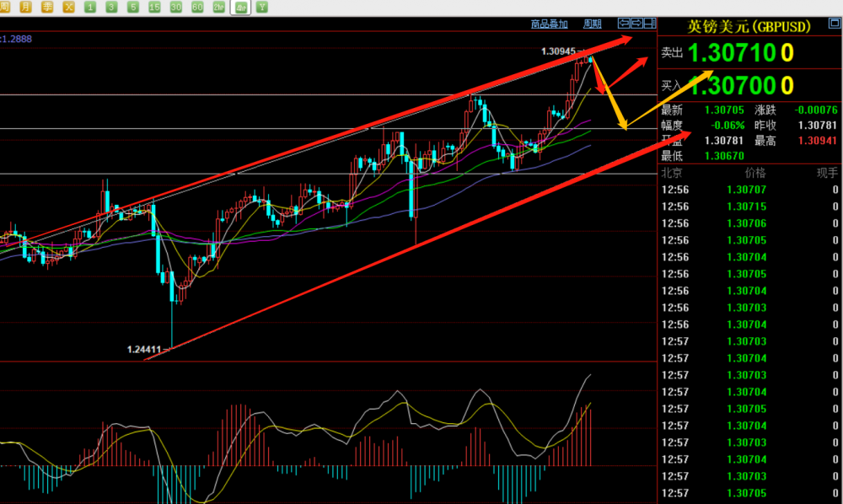The width and height of the screenshot is (843, 504).
Task: Toggle the split panel layout icon
Action: 649,23
